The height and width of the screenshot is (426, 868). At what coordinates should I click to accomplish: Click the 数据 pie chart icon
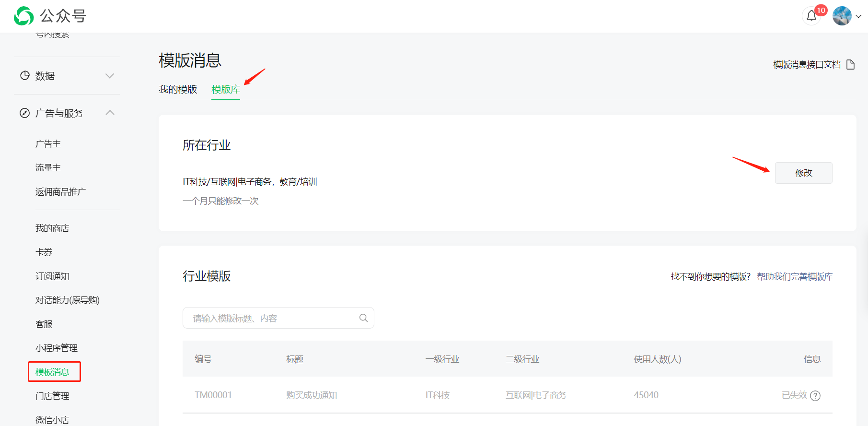click(x=25, y=75)
